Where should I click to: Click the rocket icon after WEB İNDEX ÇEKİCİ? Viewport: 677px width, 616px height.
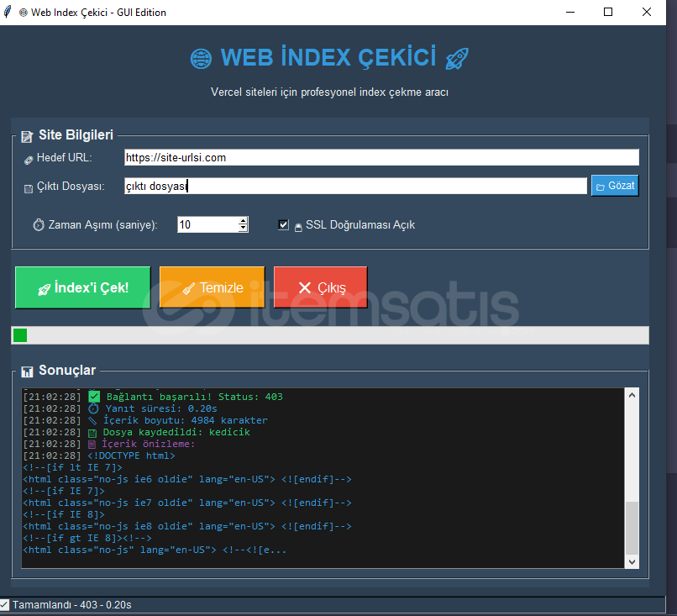457,58
